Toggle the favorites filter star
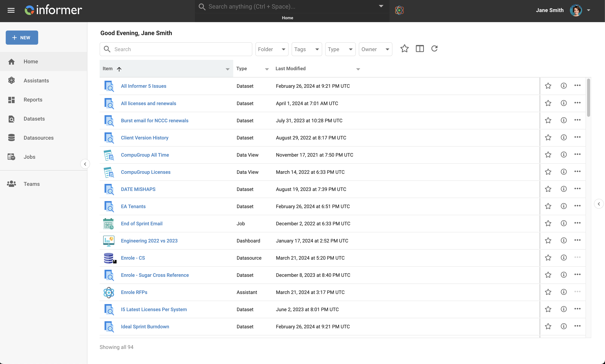This screenshot has width=605, height=364. 404,49
